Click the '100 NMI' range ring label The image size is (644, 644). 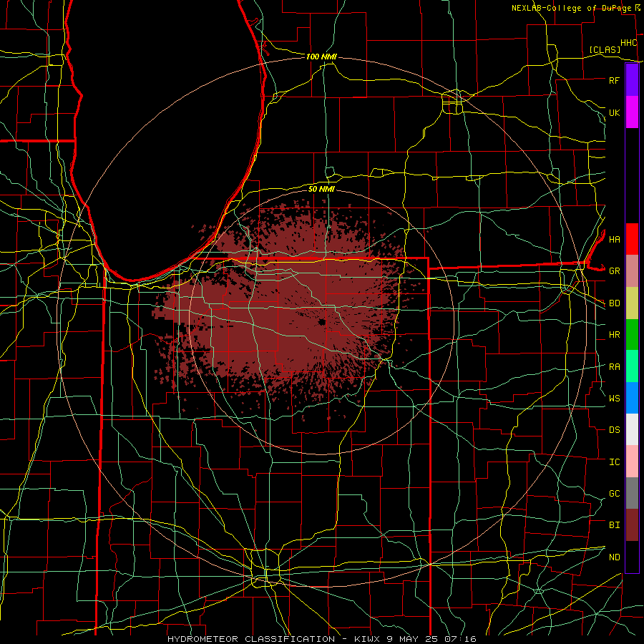(x=321, y=57)
